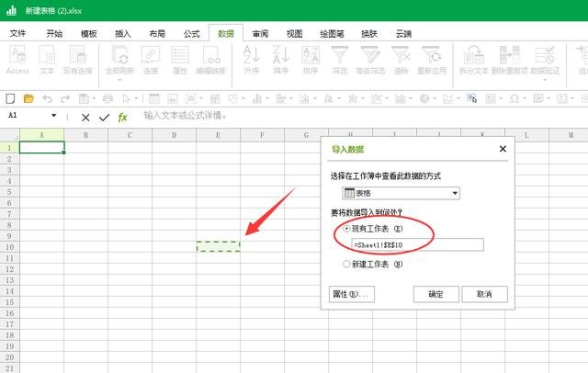This screenshot has width=588, height=373.
Task: Select row header 10
Action: (10, 247)
